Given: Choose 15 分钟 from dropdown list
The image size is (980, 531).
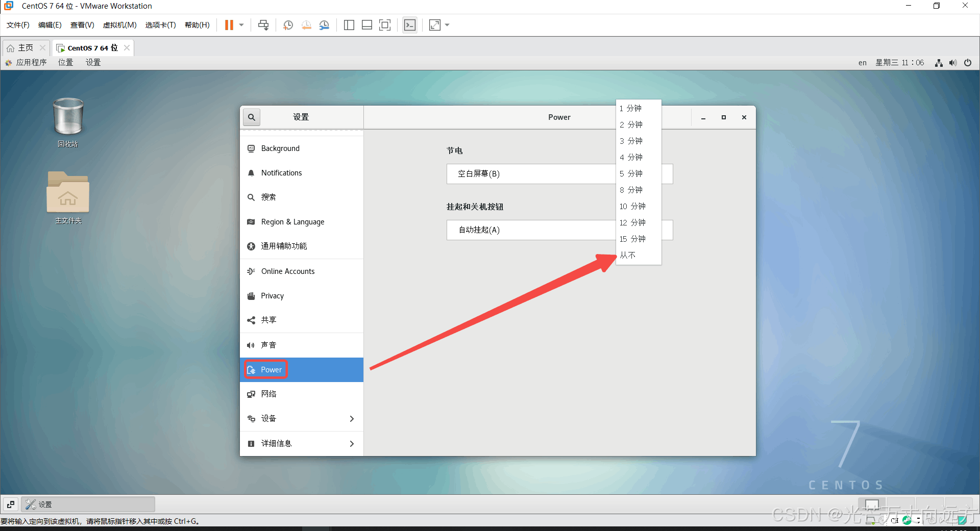Looking at the screenshot, I should click(x=639, y=239).
